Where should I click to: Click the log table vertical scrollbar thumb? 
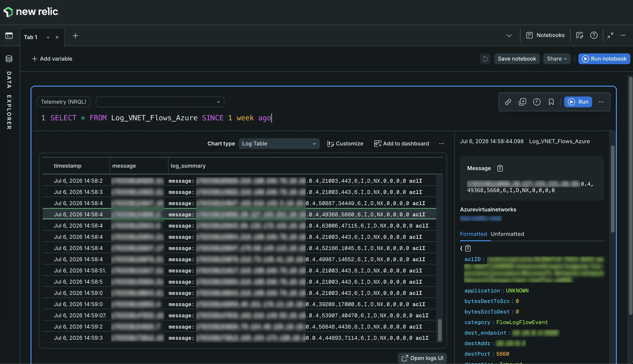coord(439,330)
